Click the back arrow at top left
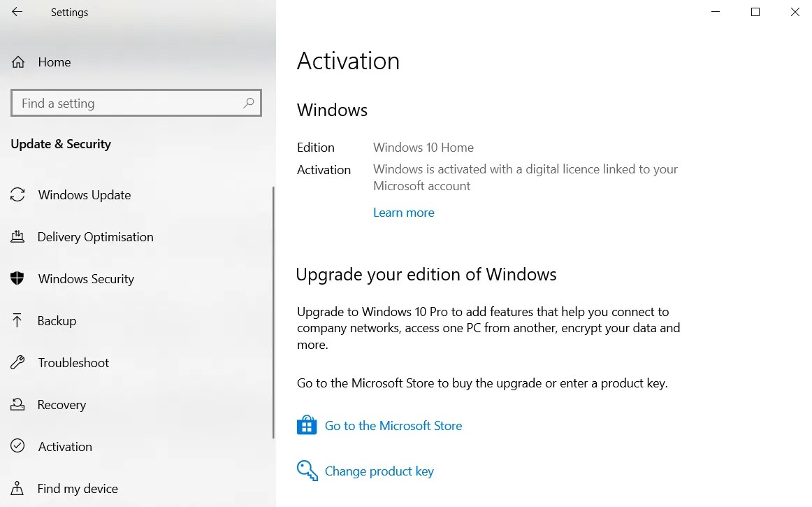Viewport: 812px width, 507px height. click(15, 12)
